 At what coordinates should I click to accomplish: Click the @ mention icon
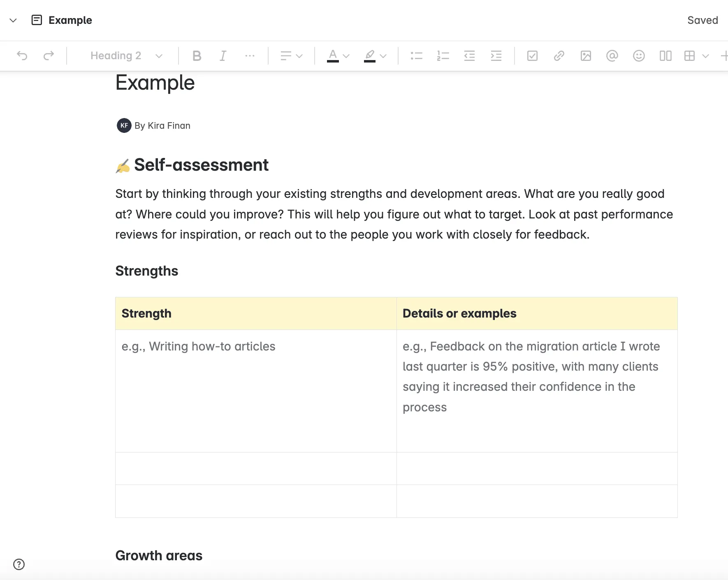click(612, 56)
